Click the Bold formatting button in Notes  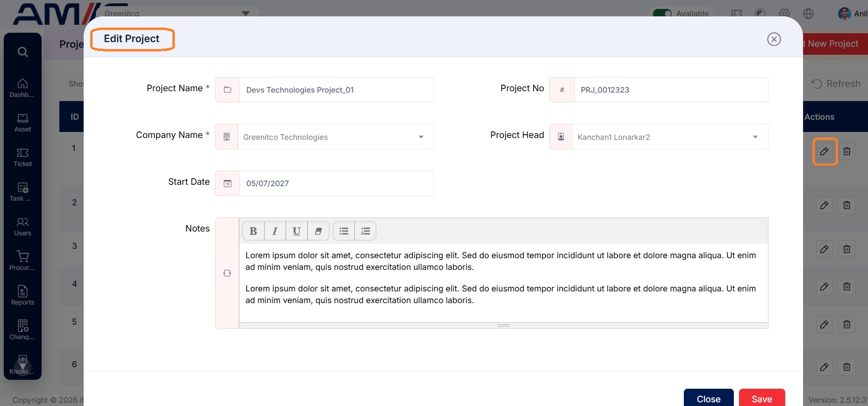pyautogui.click(x=253, y=231)
